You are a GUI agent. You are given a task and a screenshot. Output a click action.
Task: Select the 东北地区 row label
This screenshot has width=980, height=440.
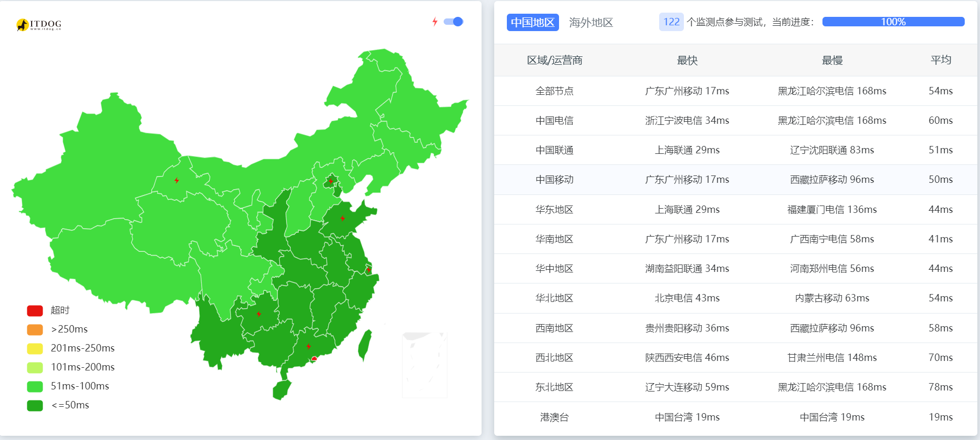point(555,387)
